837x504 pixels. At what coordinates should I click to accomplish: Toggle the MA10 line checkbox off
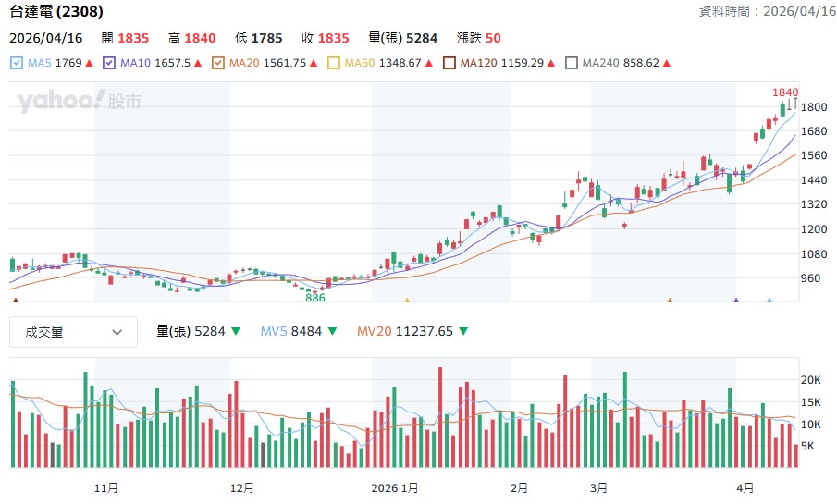point(109,63)
